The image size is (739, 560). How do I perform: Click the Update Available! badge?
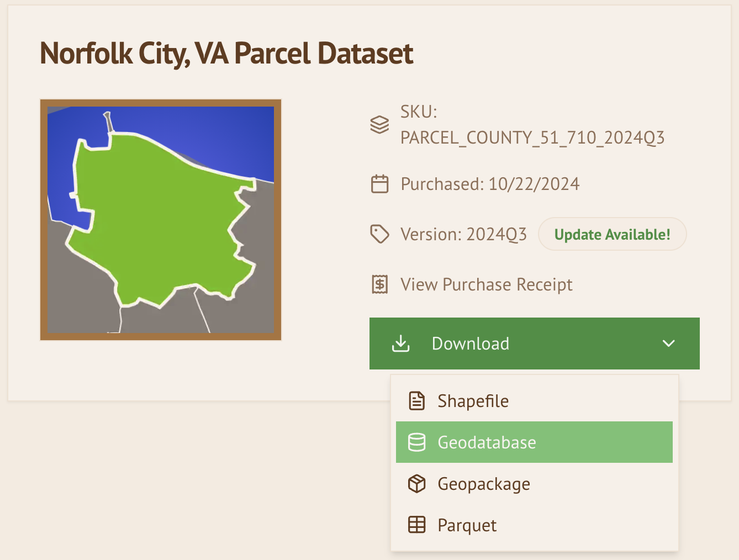click(x=612, y=235)
